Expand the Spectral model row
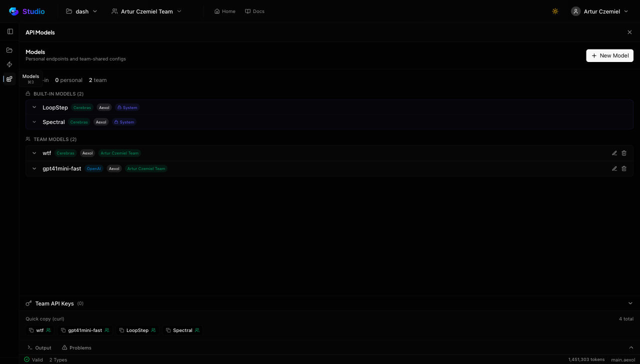 coord(34,122)
